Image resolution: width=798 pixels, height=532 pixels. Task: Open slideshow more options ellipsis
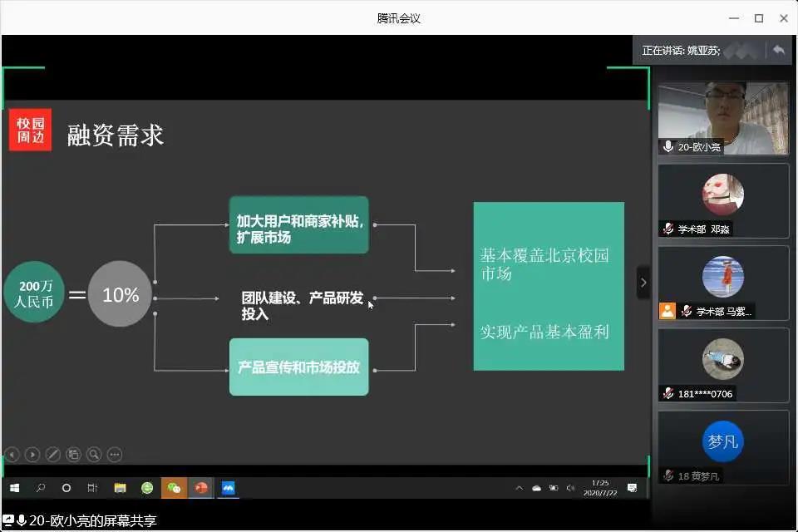click(115, 455)
